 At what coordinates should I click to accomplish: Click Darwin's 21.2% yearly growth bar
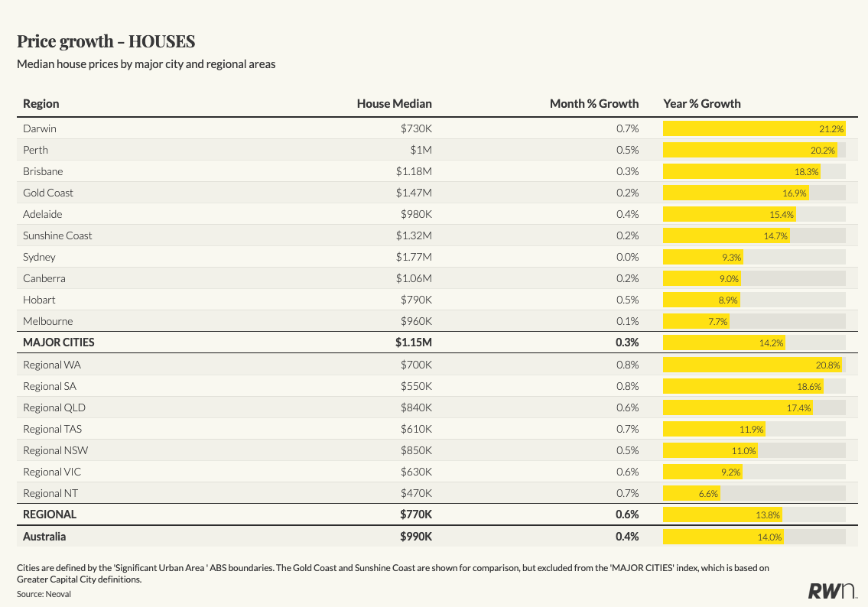753,128
